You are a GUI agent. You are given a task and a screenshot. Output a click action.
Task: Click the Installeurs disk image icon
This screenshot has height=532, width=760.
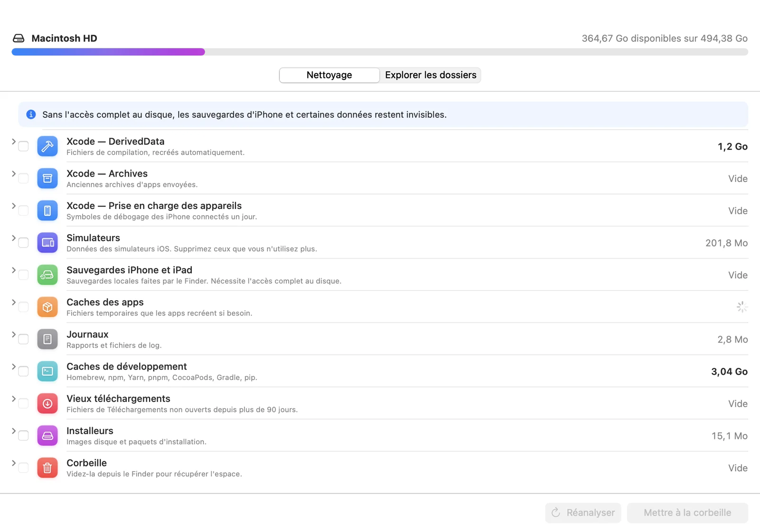click(47, 436)
